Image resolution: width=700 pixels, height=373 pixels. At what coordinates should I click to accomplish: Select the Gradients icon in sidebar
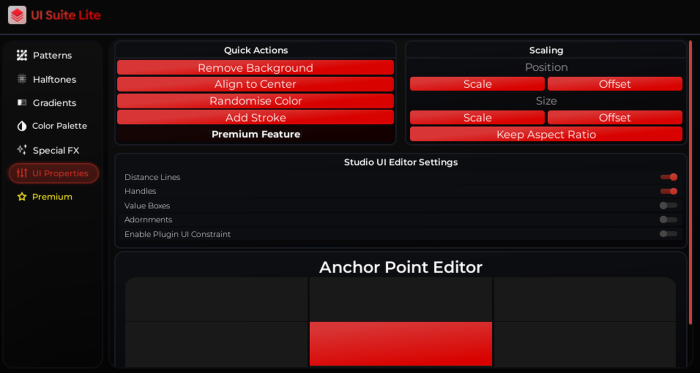click(22, 103)
